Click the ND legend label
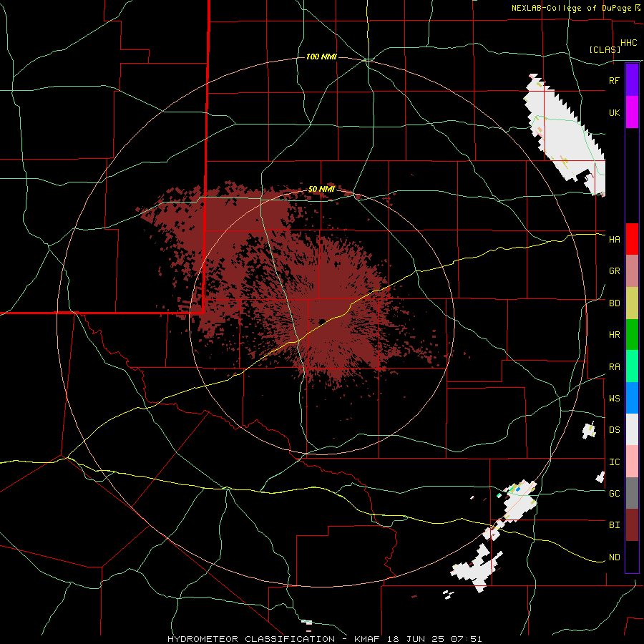 pos(614,557)
